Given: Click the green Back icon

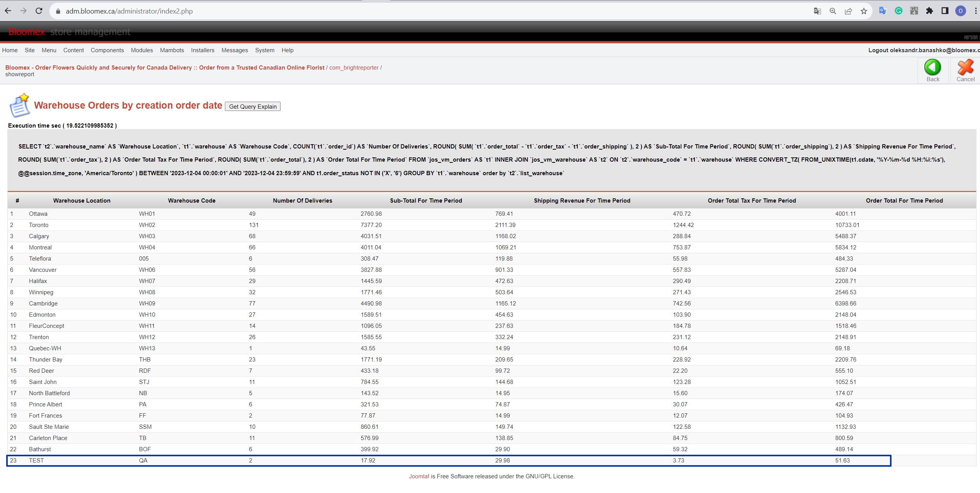Looking at the screenshot, I should click(x=932, y=67).
